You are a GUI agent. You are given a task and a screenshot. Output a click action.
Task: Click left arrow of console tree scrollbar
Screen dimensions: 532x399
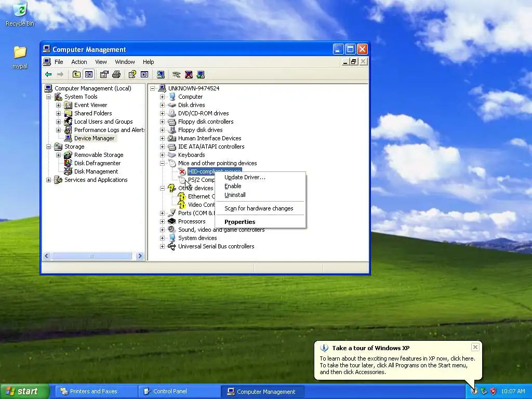(x=47, y=256)
